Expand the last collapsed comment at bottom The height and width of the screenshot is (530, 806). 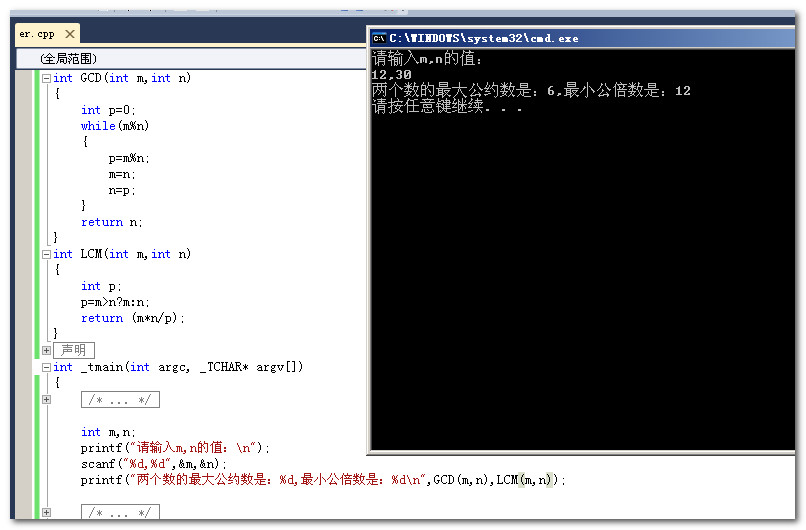tap(46, 512)
